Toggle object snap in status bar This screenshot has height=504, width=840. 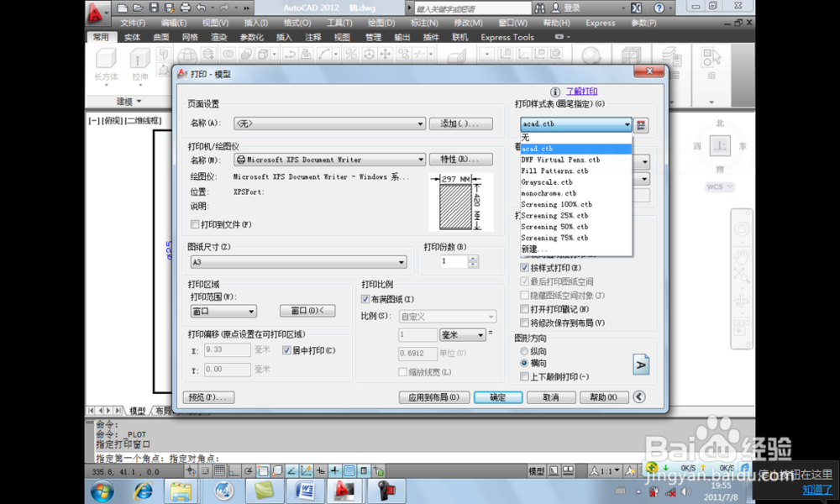pos(262,471)
